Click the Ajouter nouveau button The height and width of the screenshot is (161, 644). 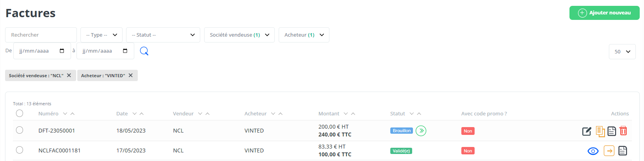(604, 13)
